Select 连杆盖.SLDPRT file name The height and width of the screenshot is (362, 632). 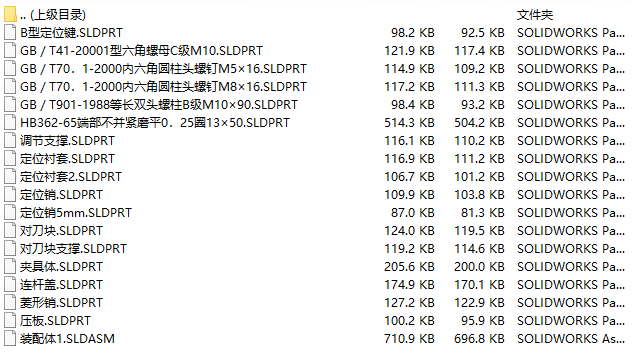coord(61,285)
